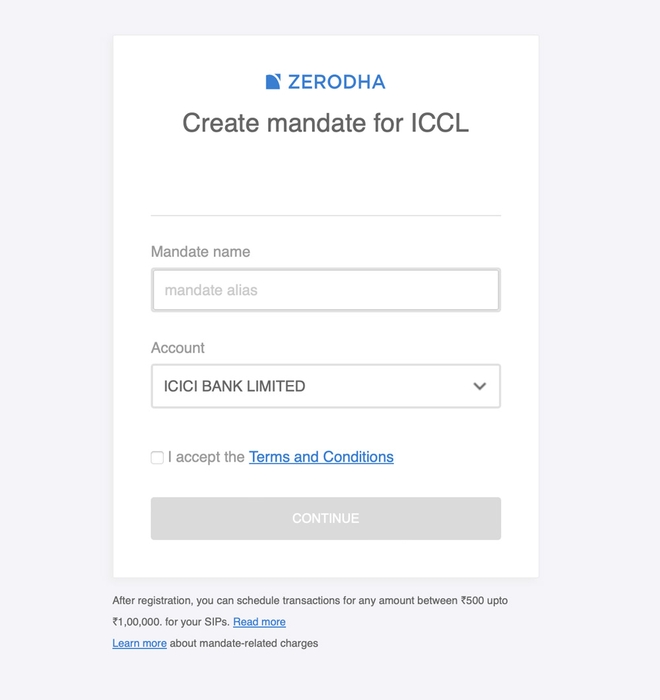Click the "I accept the" checkbox label
The height and width of the screenshot is (700, 660).
[206, 457]
